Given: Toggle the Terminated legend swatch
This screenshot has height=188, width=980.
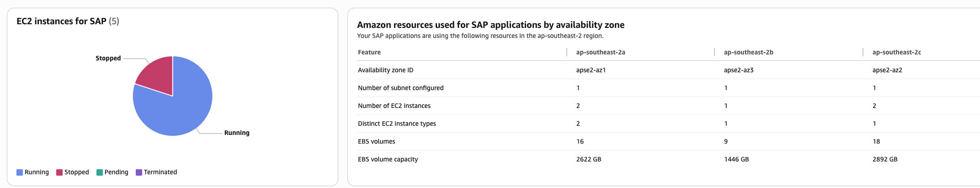Looking at the screenshot, I should pos(139,172).
